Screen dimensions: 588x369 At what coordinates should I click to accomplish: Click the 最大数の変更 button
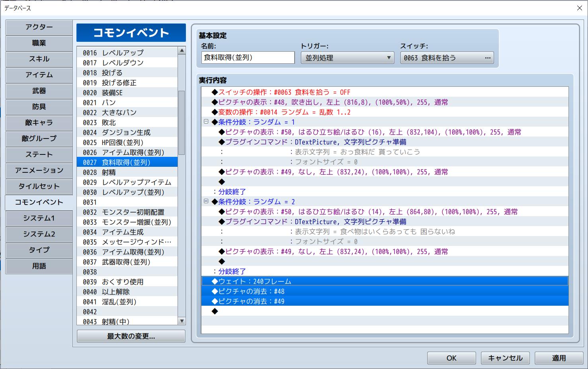[x=131, y=336]
